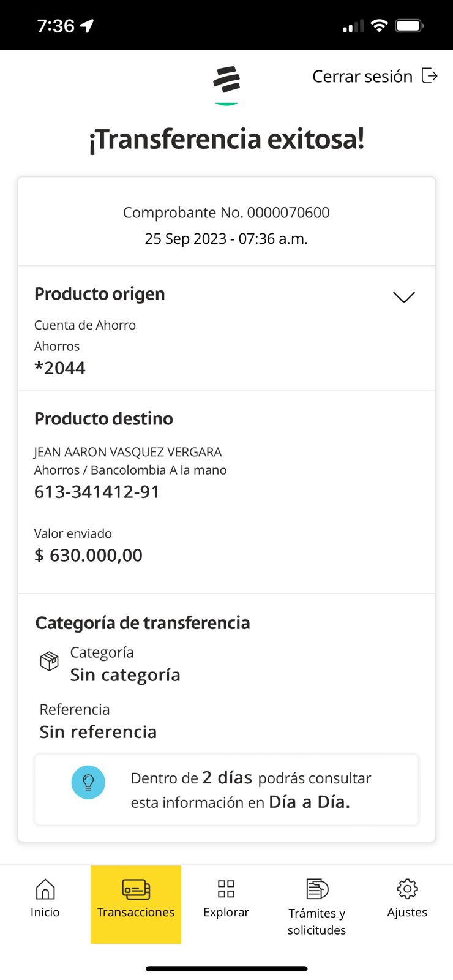Tap the Sin categoría value
This screenshot has height=980, width=453.
pos(125,675)
